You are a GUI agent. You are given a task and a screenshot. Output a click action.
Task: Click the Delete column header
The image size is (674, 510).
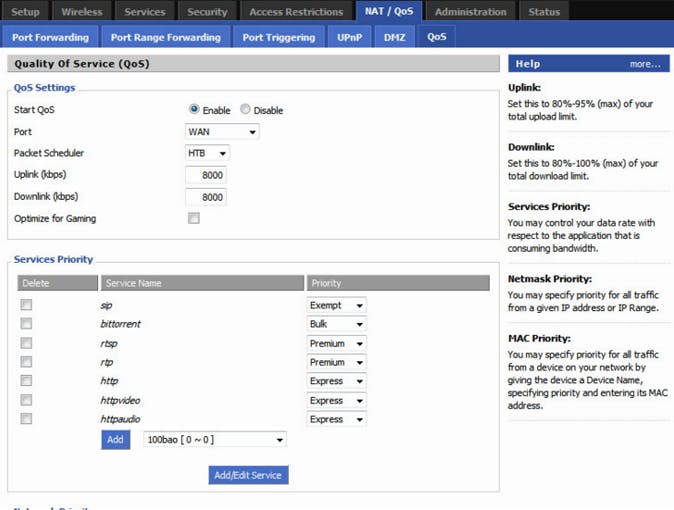[58, 283]
